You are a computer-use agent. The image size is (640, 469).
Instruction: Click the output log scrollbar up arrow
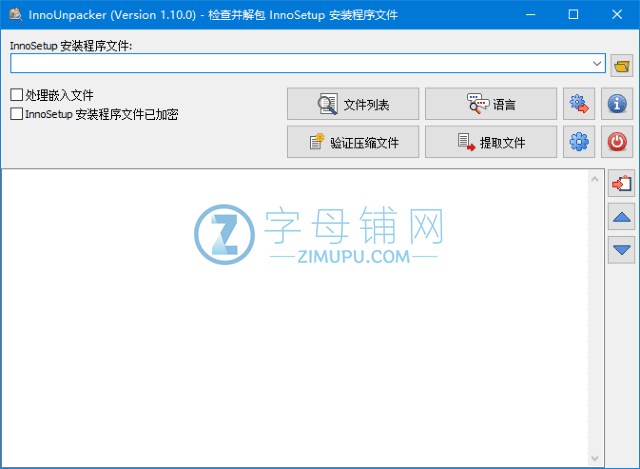tap(595, 179)
